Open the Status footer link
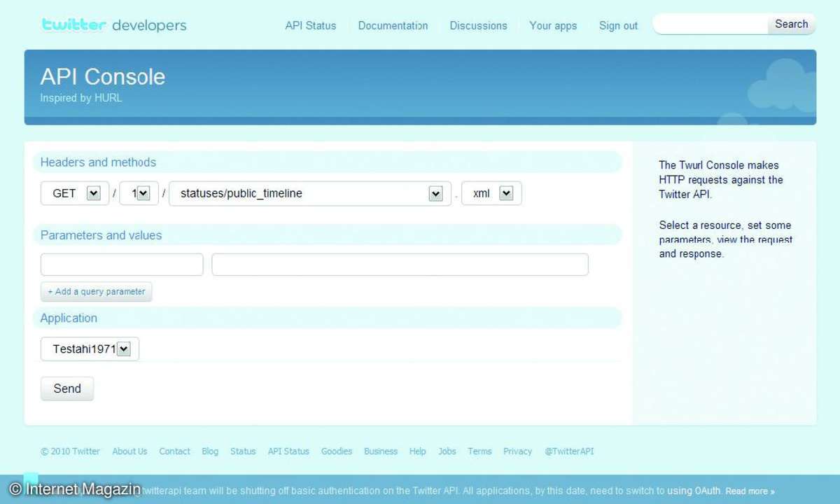Image resolution: width=840 pixels, height=504 pixels. coord(243,451)
